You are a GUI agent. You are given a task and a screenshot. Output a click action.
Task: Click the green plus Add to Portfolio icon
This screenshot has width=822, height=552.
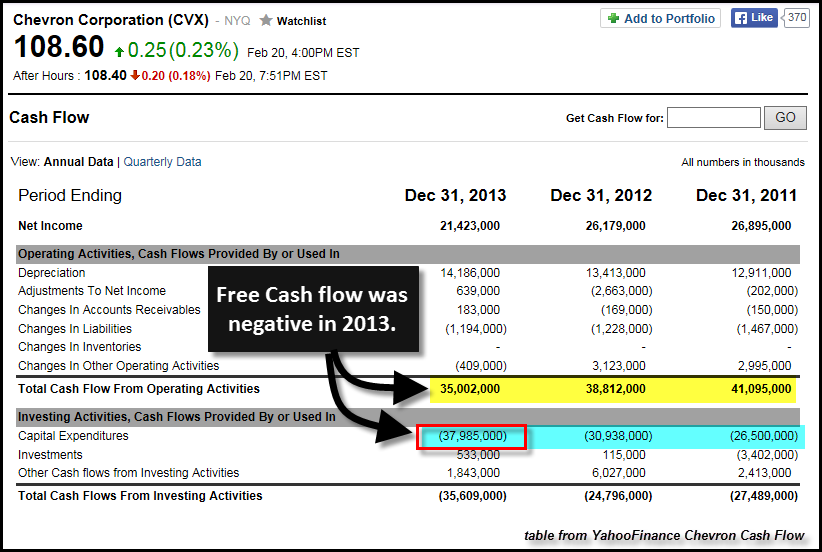click(613, 19)
